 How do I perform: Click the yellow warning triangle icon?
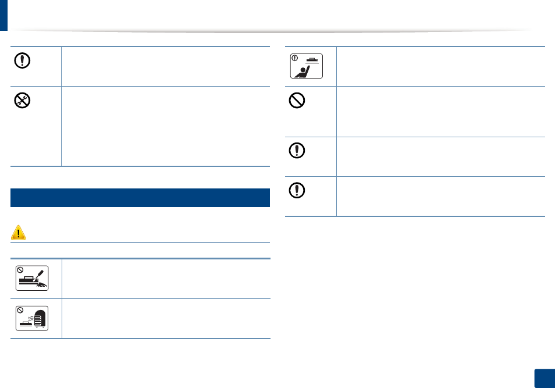coord(18,233)
